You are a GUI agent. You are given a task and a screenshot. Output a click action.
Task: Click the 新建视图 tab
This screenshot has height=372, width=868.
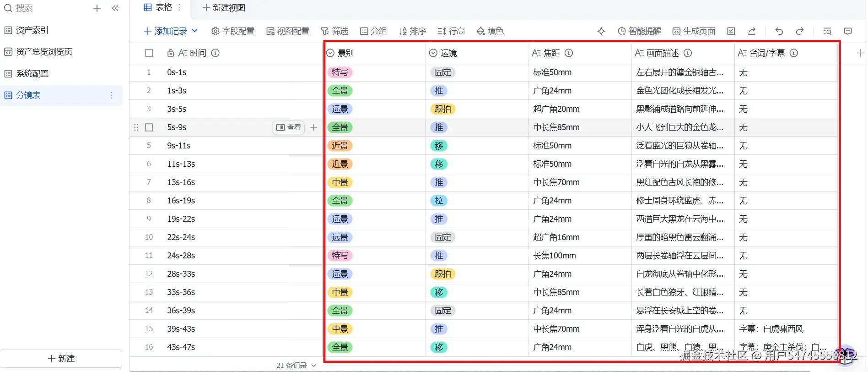click(x=224, y=8)
